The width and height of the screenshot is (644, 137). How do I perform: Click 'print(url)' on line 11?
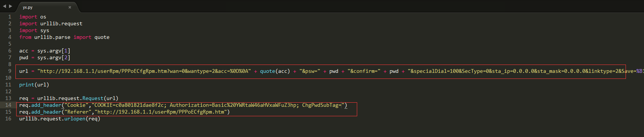pos(34,85)
